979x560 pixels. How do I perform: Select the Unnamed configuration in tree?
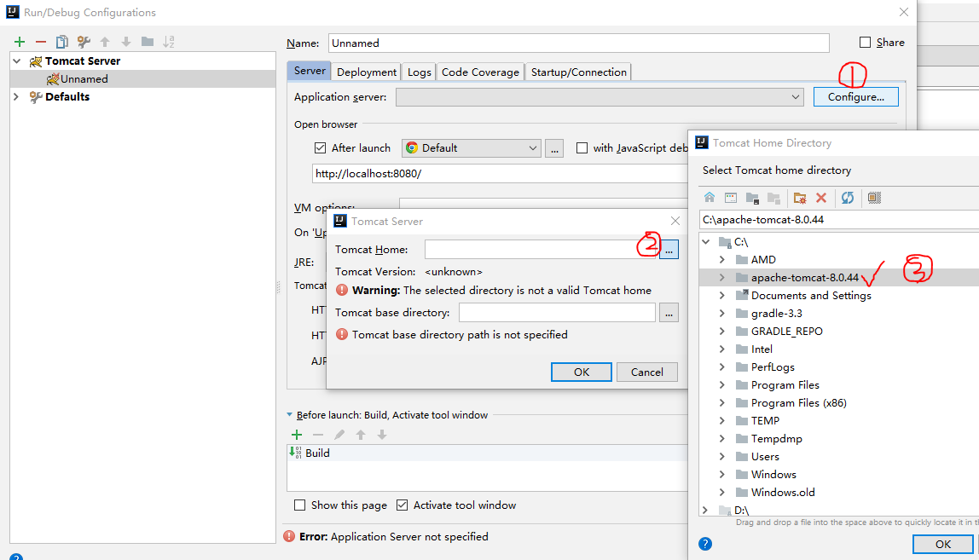click(142, 78)
